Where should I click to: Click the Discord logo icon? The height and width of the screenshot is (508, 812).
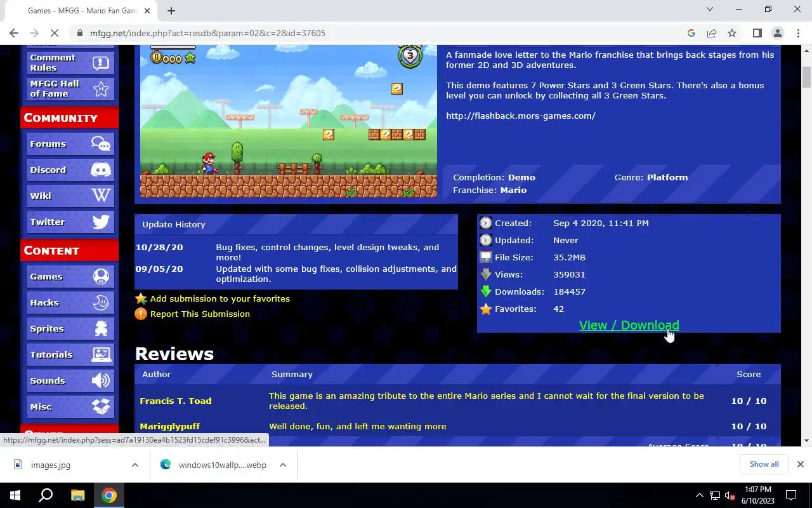[100, 170]
